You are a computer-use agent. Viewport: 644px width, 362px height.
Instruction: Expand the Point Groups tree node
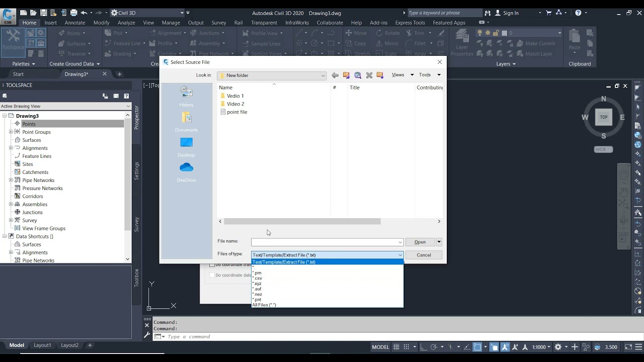[11, 132]
